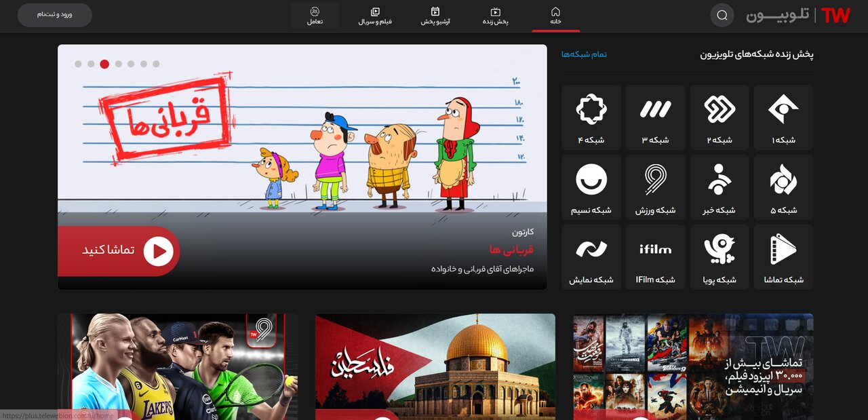
Task: Select the شبکه ۳ channel tile
Action: pyautogui.click(x=655, y=117)
